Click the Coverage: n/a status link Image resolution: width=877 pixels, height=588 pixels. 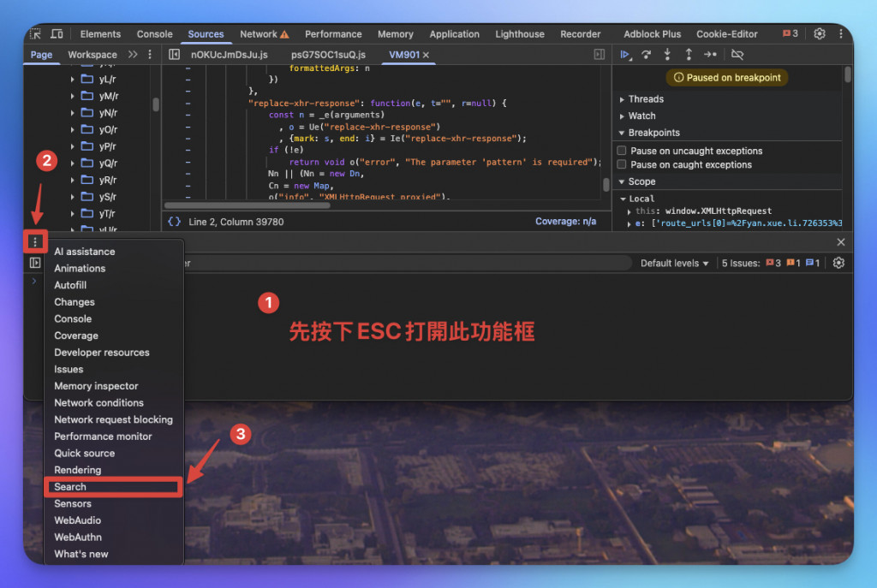coord(565,222)
